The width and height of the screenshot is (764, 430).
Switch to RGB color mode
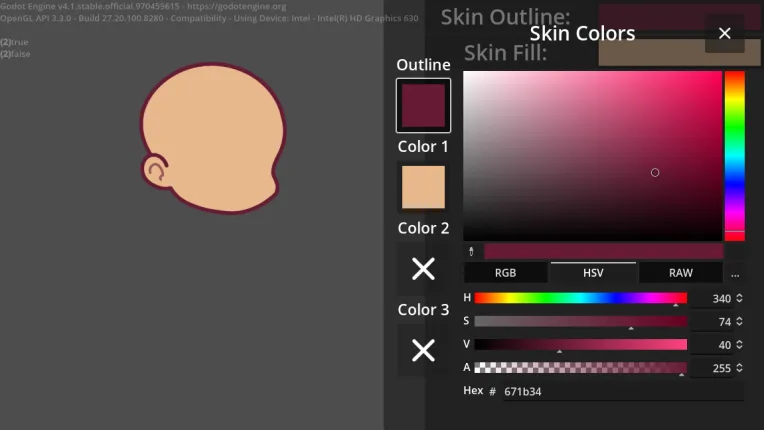pyautogui.click(x=506, y=273)
